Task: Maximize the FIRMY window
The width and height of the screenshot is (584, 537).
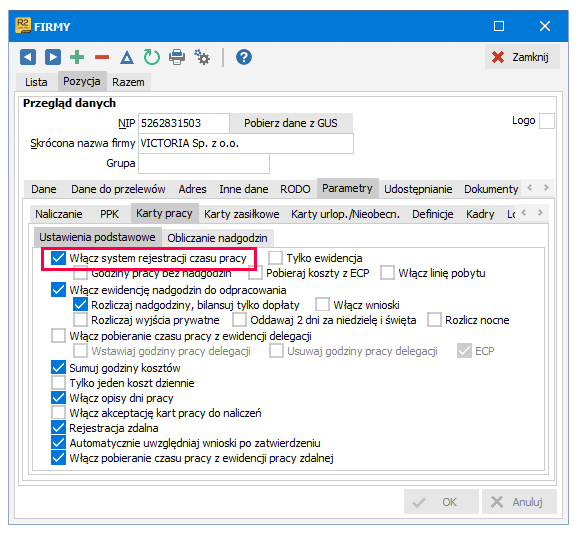Action: click(499, 26)
